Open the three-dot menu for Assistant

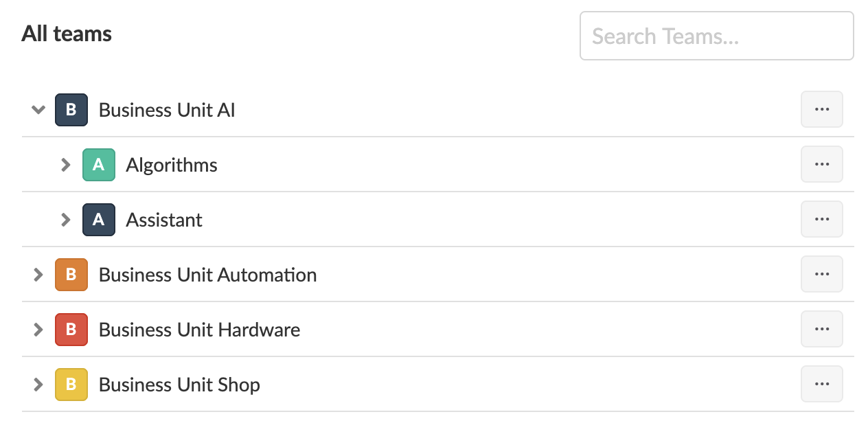(x=822, y=219)
